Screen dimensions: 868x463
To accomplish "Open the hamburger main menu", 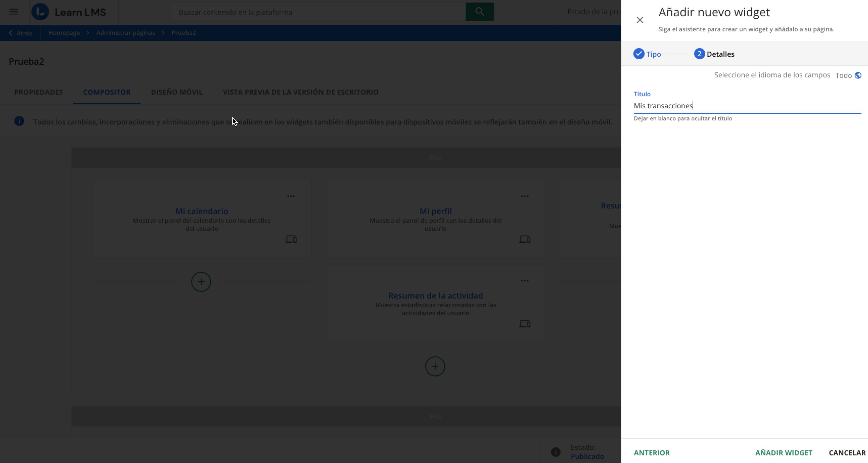I will [x=13, y=12].
